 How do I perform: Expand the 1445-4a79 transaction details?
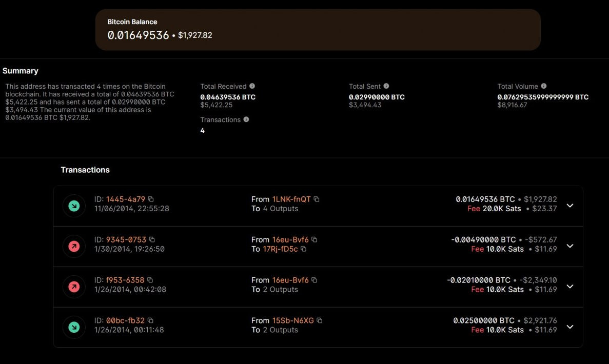pyautogui.click(x=569, y=206)
